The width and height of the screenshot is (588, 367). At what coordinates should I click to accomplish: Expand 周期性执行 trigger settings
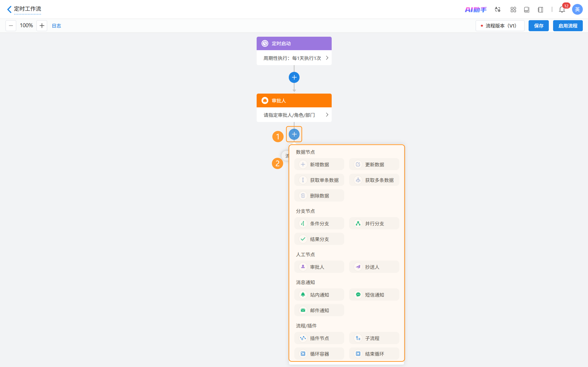(294, 58)
